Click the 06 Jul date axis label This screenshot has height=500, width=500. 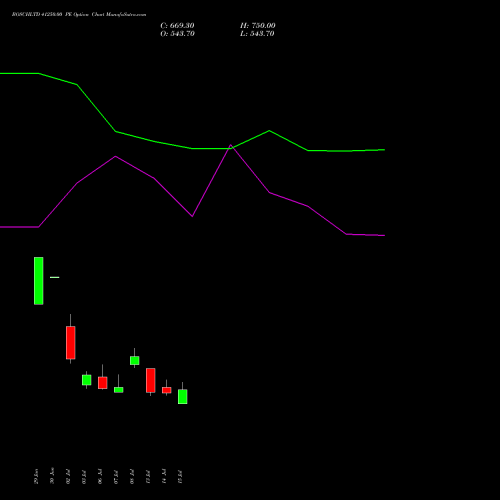[x=100, y=477]
